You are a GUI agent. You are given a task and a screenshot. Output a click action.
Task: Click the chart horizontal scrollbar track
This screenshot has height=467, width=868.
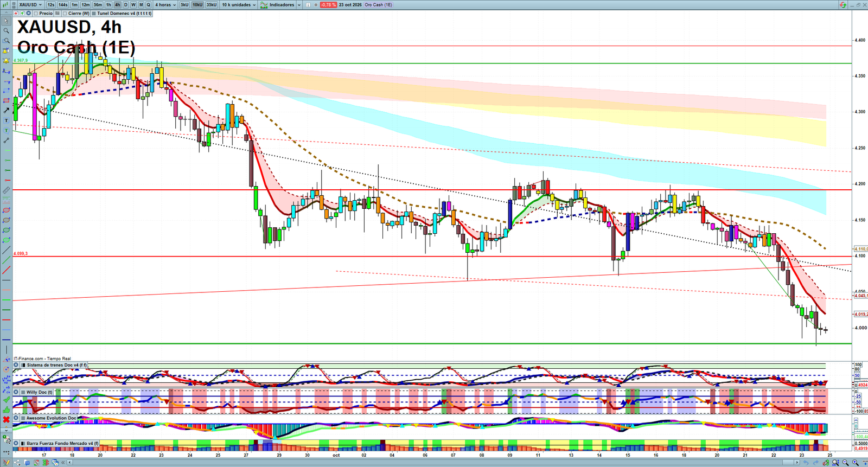[429, 462]
